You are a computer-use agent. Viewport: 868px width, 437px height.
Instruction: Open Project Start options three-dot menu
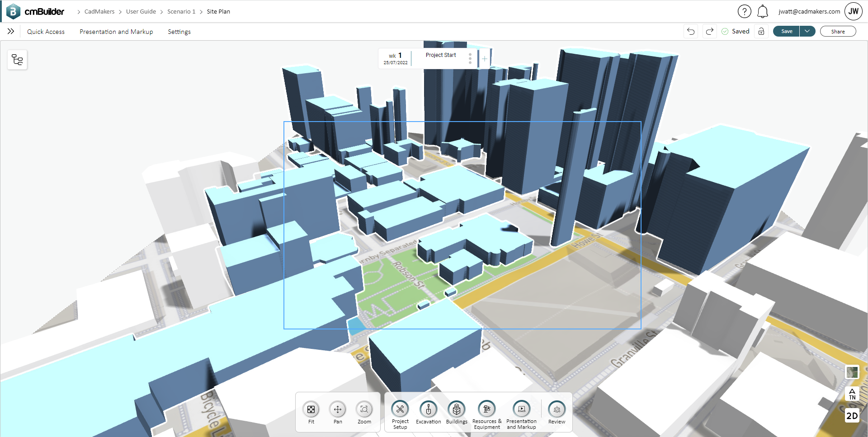tap(470, 58)
